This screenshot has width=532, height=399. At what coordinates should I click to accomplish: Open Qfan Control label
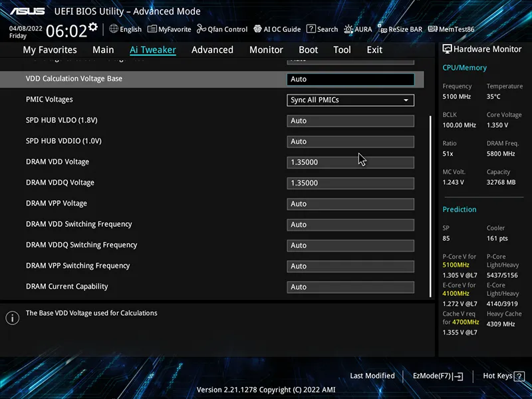[x=227, y=29]
